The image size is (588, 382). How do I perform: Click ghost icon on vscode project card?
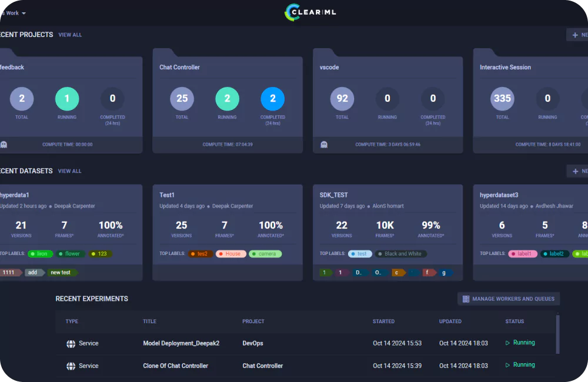tap(324, 145)
